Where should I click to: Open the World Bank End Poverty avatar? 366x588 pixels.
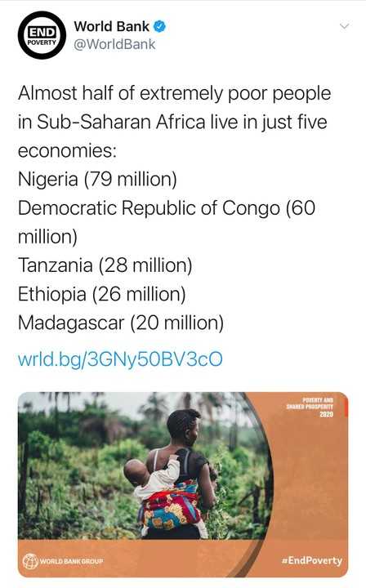(x=42, y=35)
